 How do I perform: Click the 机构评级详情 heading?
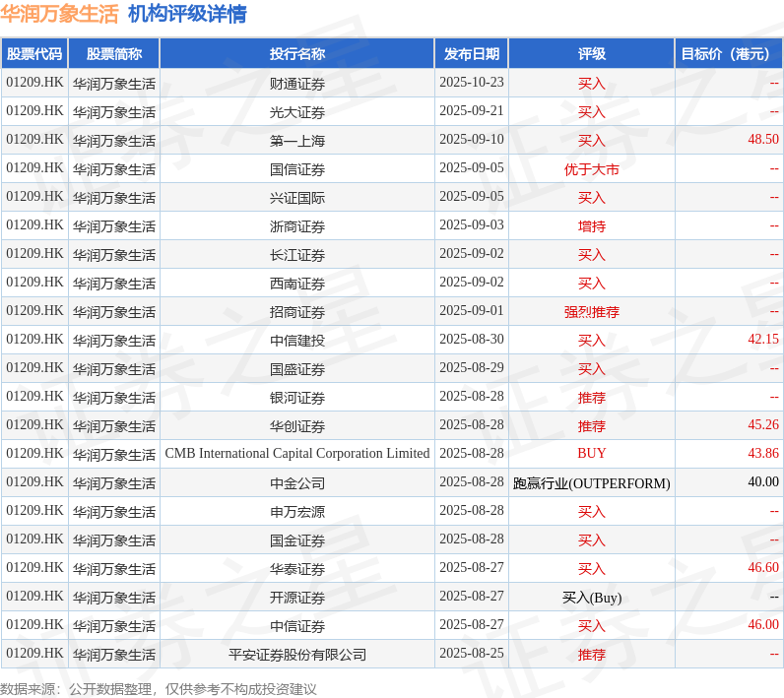tap(187, 14)
